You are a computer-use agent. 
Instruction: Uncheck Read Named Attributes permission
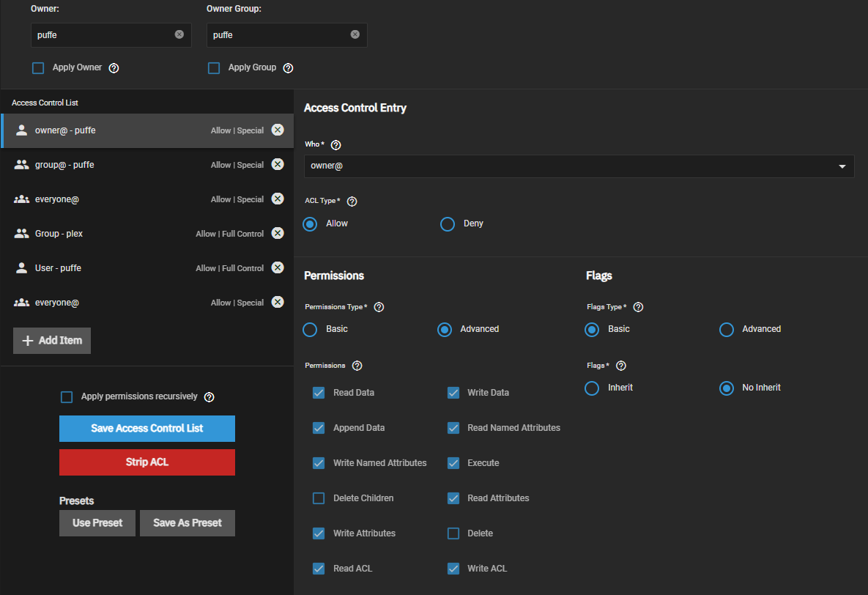click(x=453, y=428)
